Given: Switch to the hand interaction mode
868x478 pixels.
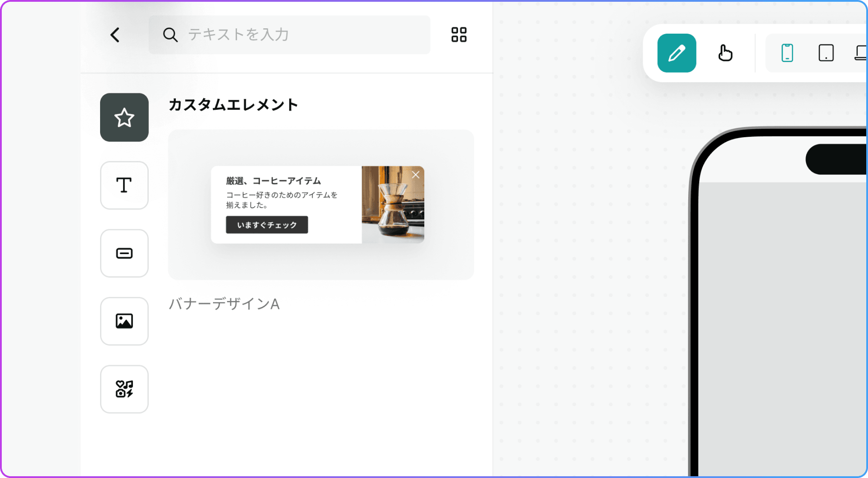Looking at the screenshot, I should pyautogui.click(x=725, y=53).
